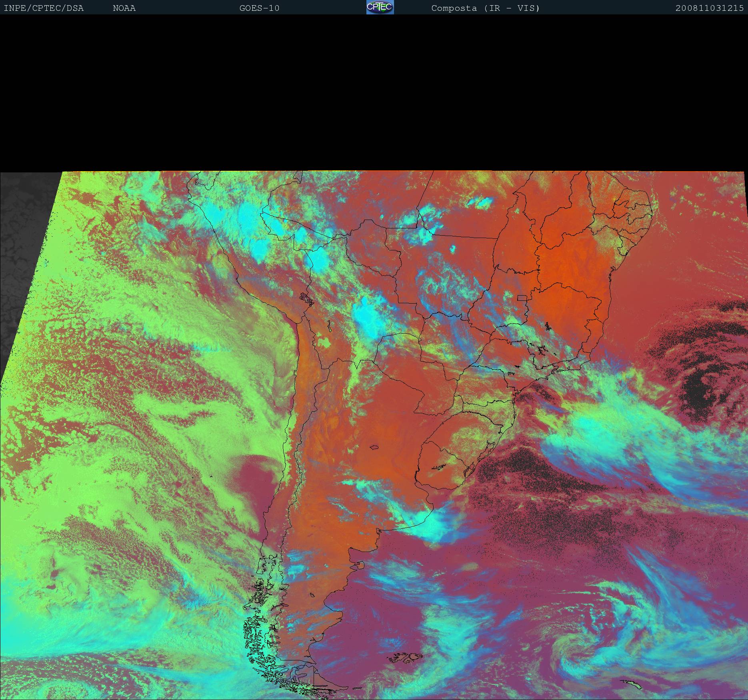
Task: Select the 200811031215 timestamp in header
Action: (x=709, y=8)
